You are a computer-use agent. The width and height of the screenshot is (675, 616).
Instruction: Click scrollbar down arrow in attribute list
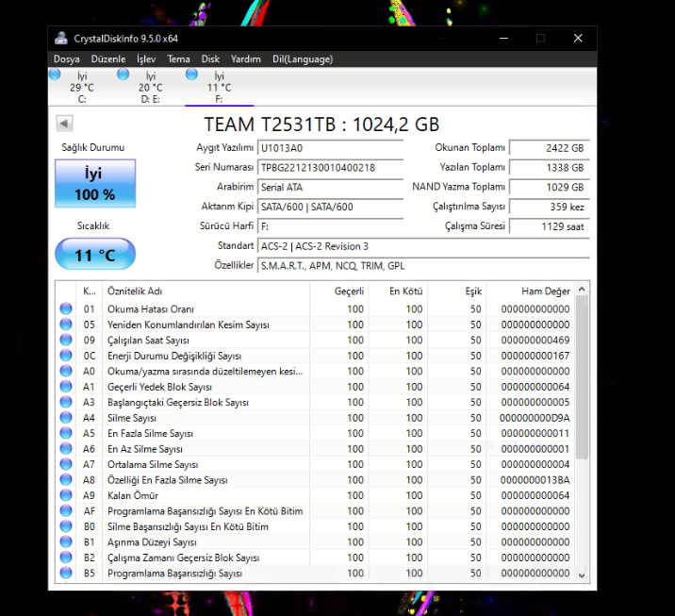tap(582, 575)
